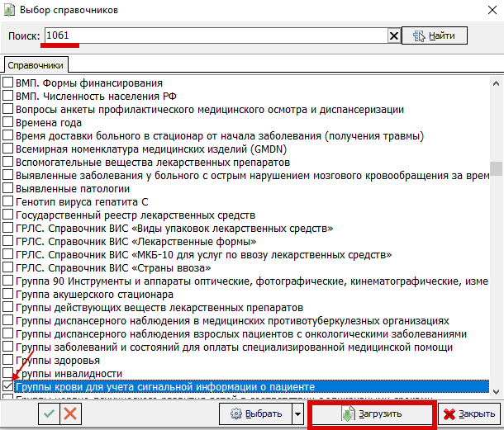The height and width of the screenshot is (430, 504).
Task: Toggle the Группы инвалидности checkbox
Action: pos(8,374)
